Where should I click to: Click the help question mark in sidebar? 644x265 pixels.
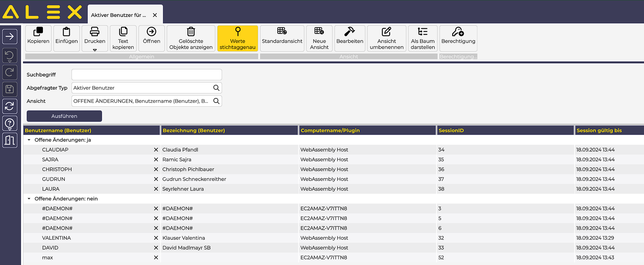pyautogui.click(x=10, y=123)
